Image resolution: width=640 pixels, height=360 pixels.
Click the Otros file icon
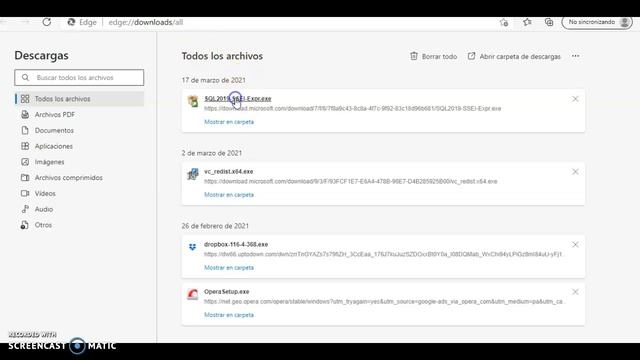tap(25, 225)
